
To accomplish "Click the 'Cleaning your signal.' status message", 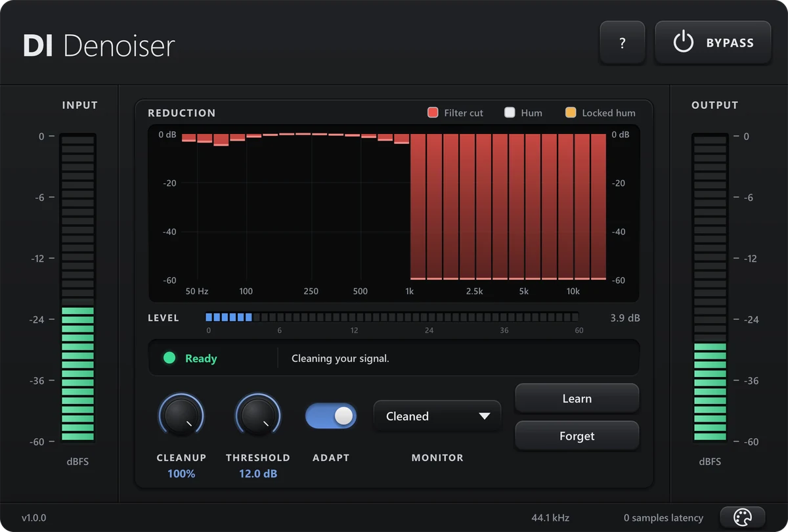I will click(x=340, y=359).
